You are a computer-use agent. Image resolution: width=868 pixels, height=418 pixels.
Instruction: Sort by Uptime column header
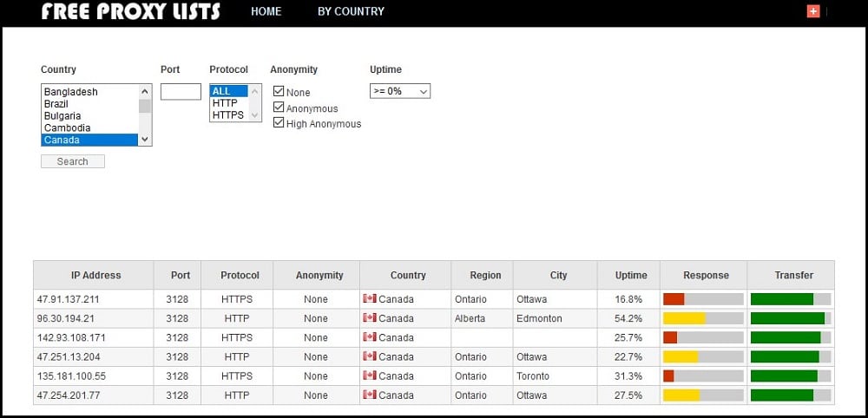(628, 275)
